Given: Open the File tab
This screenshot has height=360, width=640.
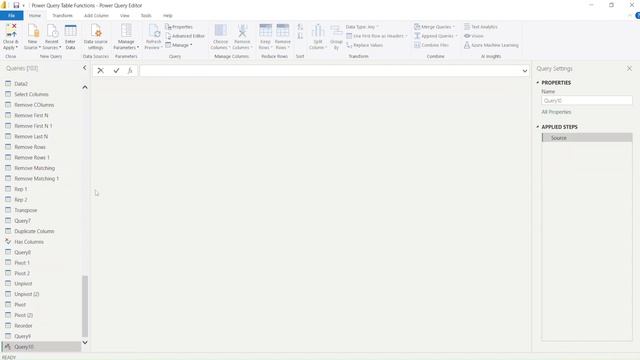Looking at the screenshot, I should click(x=11, y=16).
